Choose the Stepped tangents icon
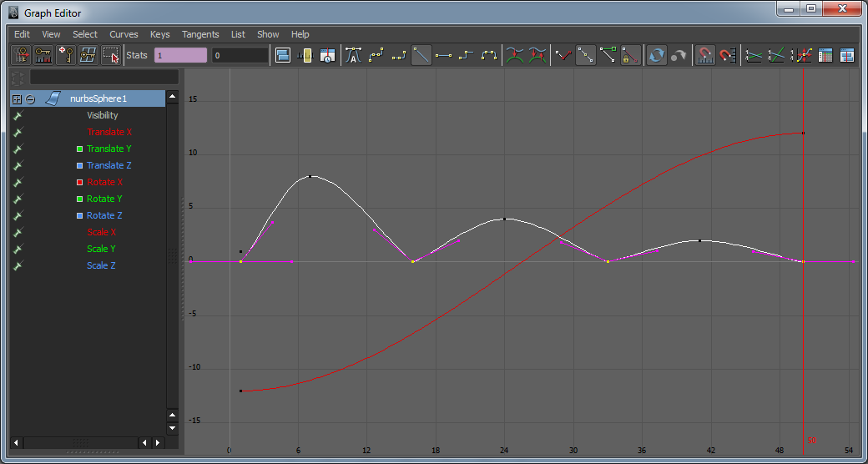This screenshot has width=868, height=464. click(466, 56)
